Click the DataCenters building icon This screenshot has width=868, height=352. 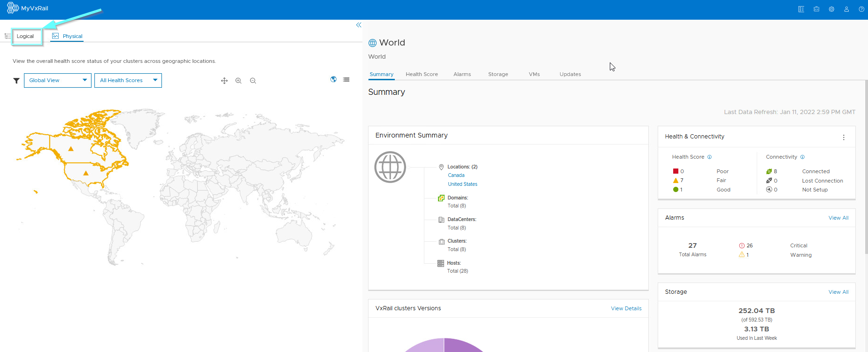pos(441,220)
